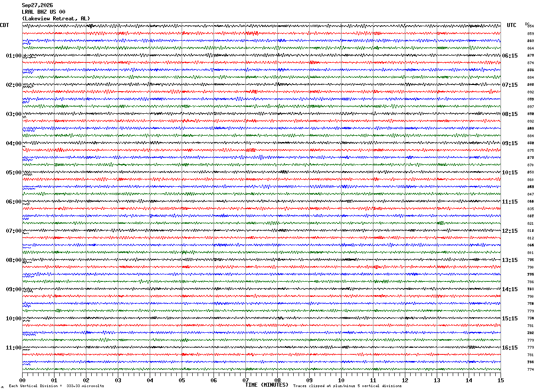
Task: Click the TIME (MINUTES) axis label
Action: [267, 385]
